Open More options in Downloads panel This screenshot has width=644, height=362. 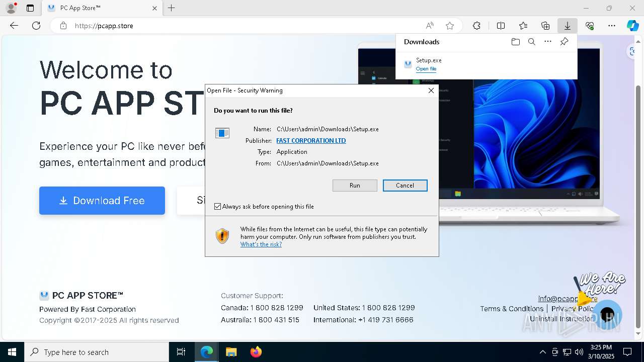pos(548,42)
